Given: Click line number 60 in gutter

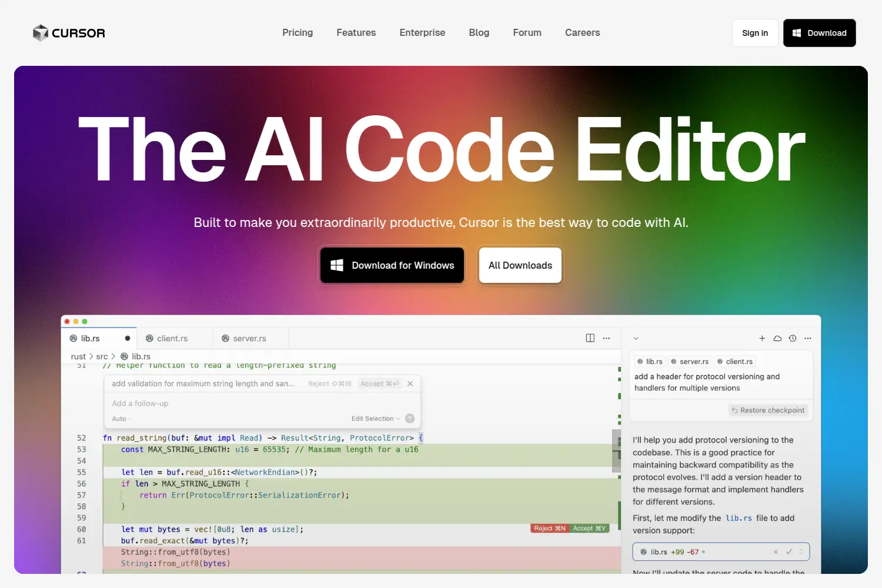Looking at the screenshot, I should click(x=81, y=529).
